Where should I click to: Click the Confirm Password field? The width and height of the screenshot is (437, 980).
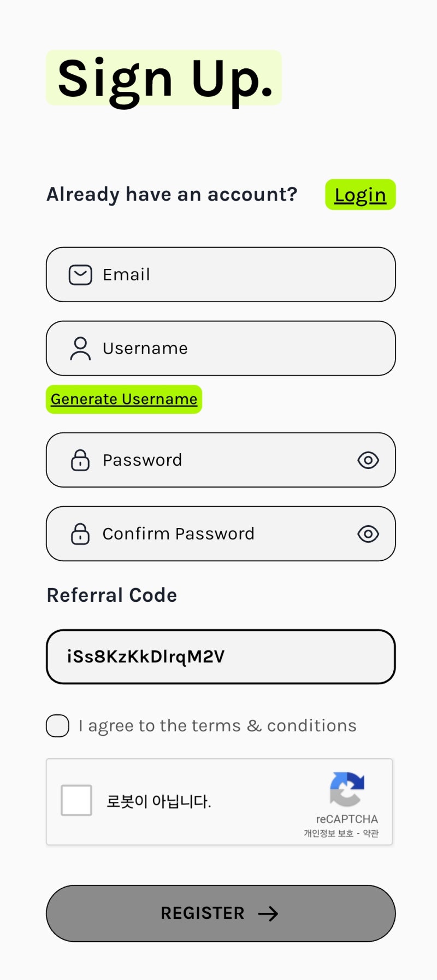[x=229, y=534]
